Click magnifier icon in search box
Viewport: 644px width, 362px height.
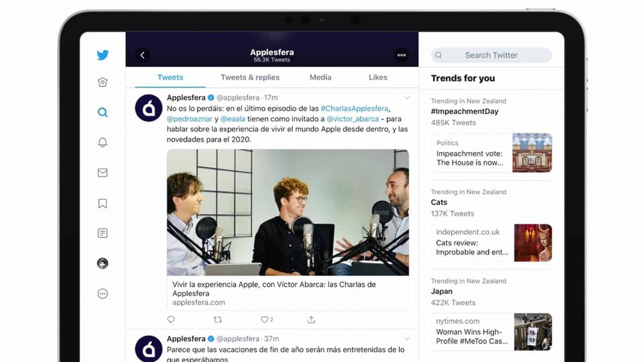coord(439,55)
